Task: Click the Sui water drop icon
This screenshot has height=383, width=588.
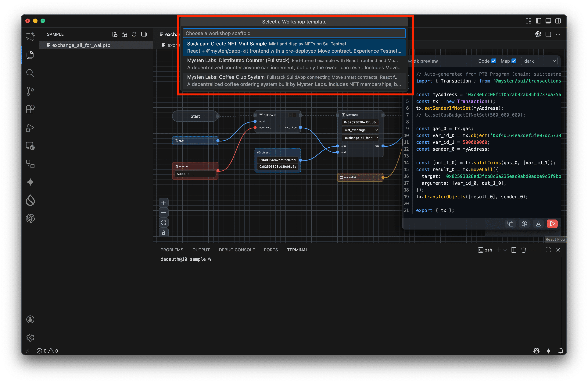Action: [x=30, y=200]
